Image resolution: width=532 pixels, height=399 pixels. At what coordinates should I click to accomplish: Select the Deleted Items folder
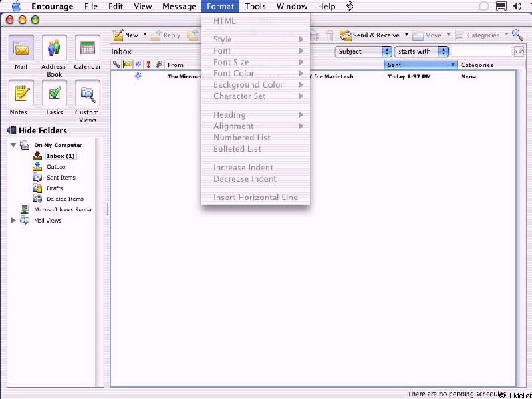coord(65,199)
